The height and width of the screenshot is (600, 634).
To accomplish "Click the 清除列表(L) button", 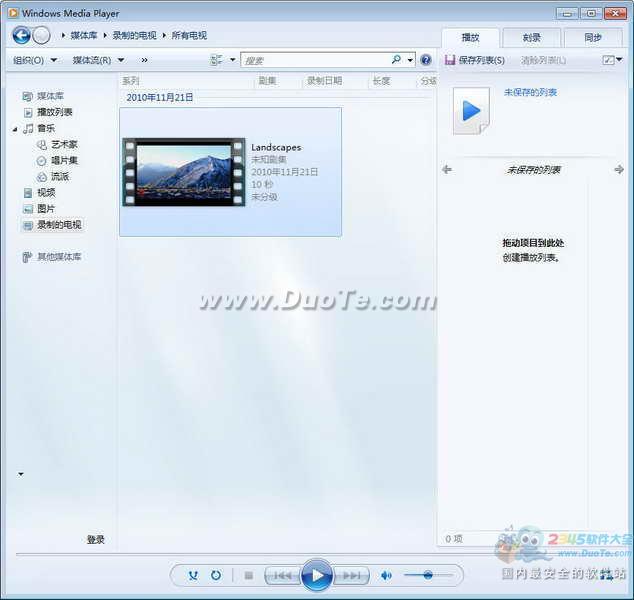I will point(543,60).
